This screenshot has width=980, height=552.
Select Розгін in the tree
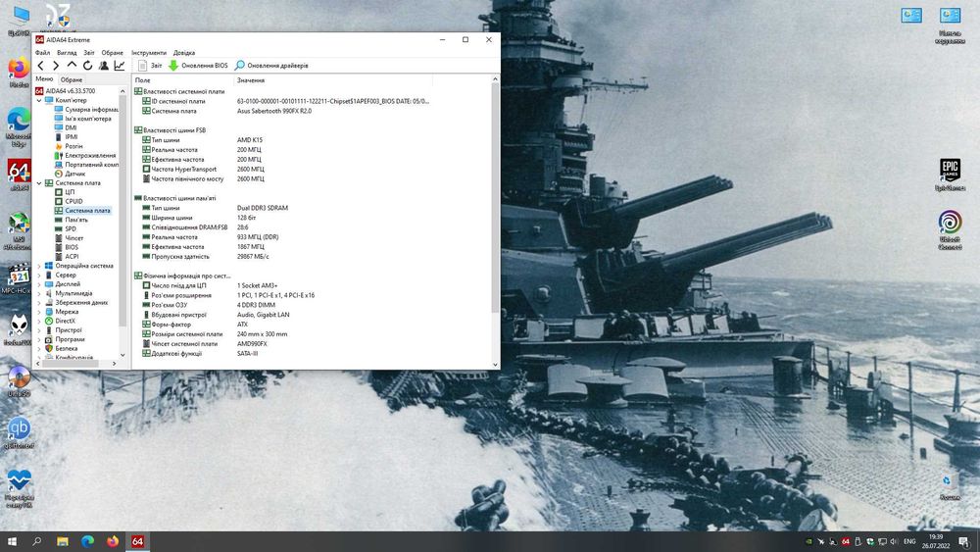pyautogui.click(x=73, y=146)
